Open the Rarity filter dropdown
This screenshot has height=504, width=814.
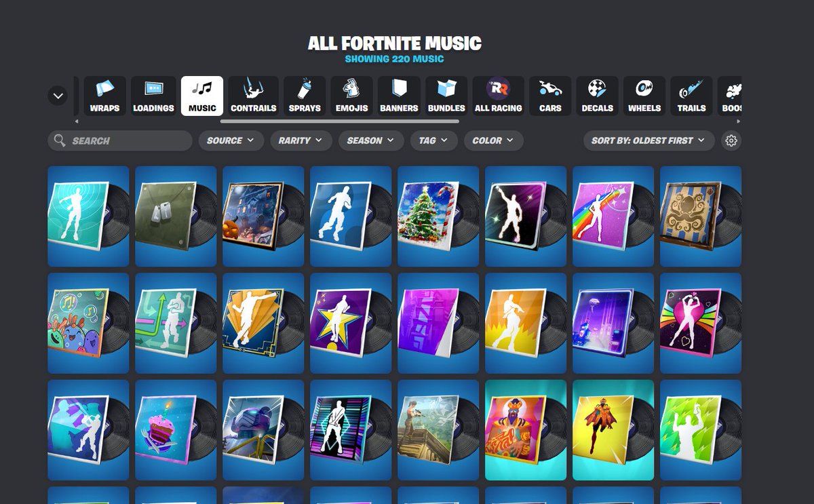(301, 140)
